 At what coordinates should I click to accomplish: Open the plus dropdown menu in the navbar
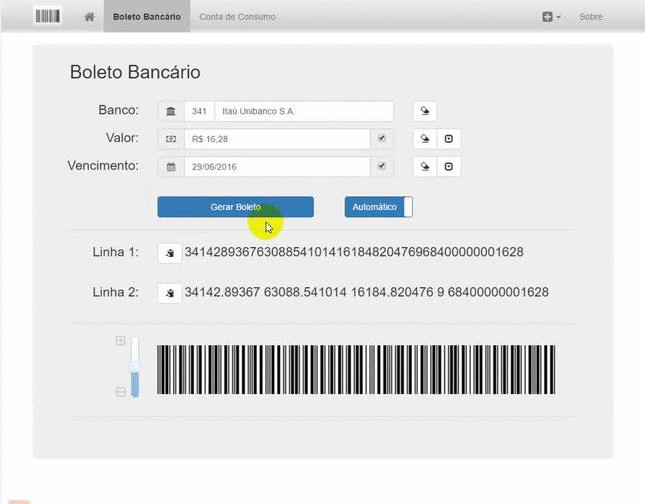point(551,17)
